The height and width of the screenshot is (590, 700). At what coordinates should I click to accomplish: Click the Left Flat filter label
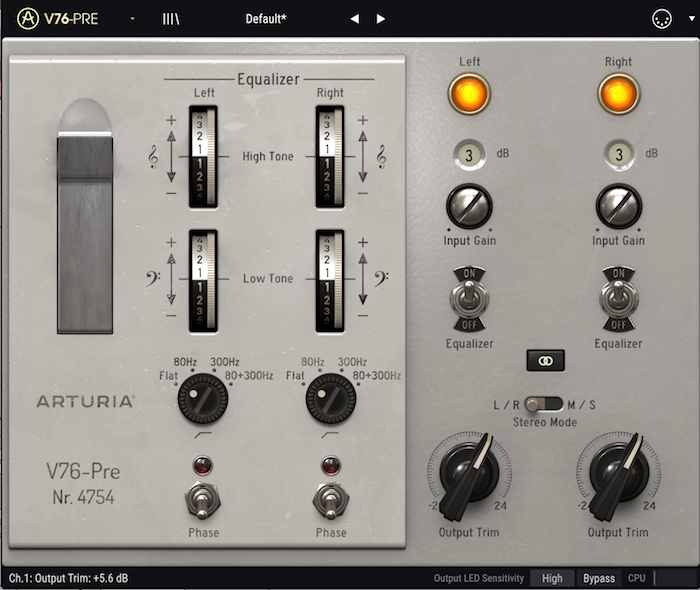tap(168, 376)
